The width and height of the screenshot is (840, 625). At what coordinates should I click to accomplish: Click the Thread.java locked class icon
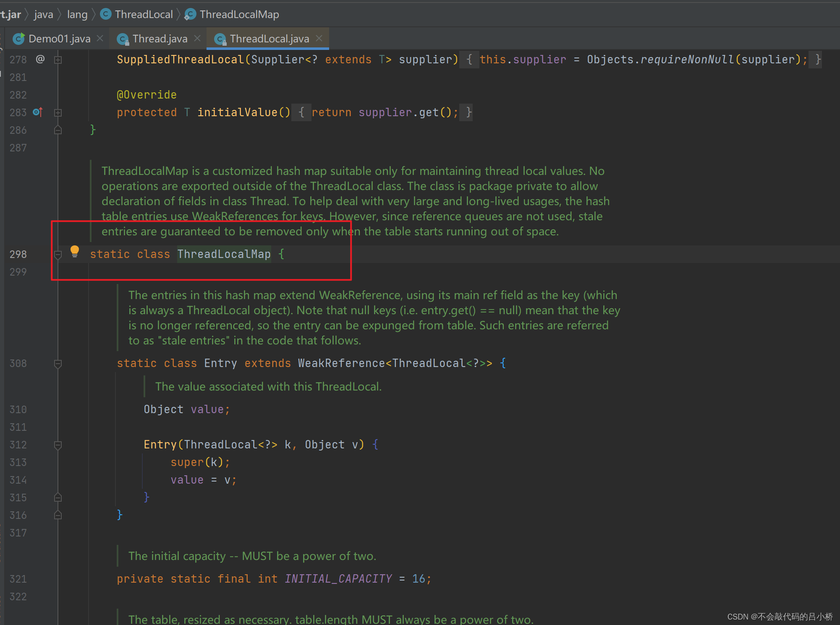click(x=123, y=39)
